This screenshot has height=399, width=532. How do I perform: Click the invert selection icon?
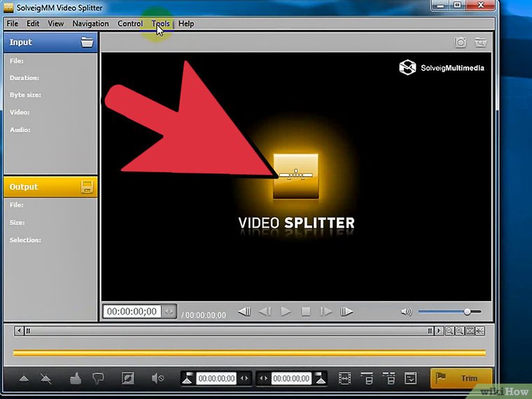[x=127, y=379]
